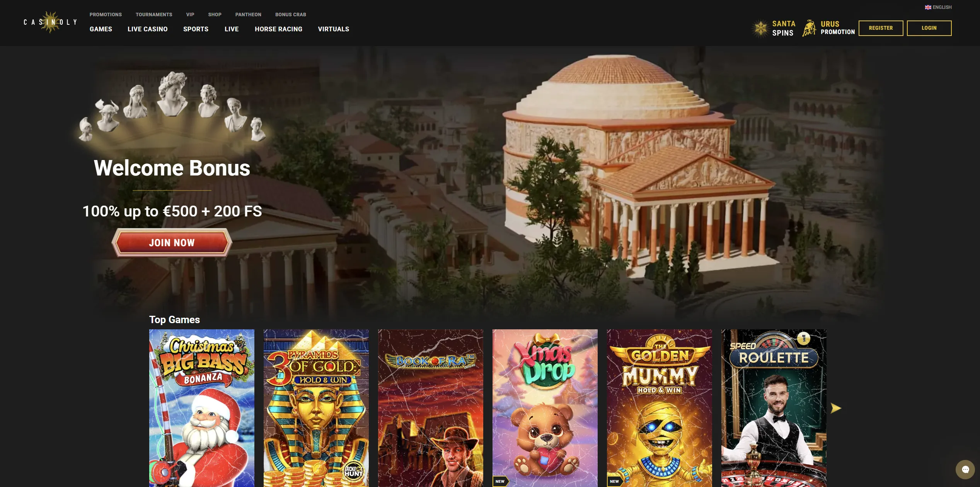Click the LOGIN button
This screenshot has width=980, height=487.
coord(929,28)
